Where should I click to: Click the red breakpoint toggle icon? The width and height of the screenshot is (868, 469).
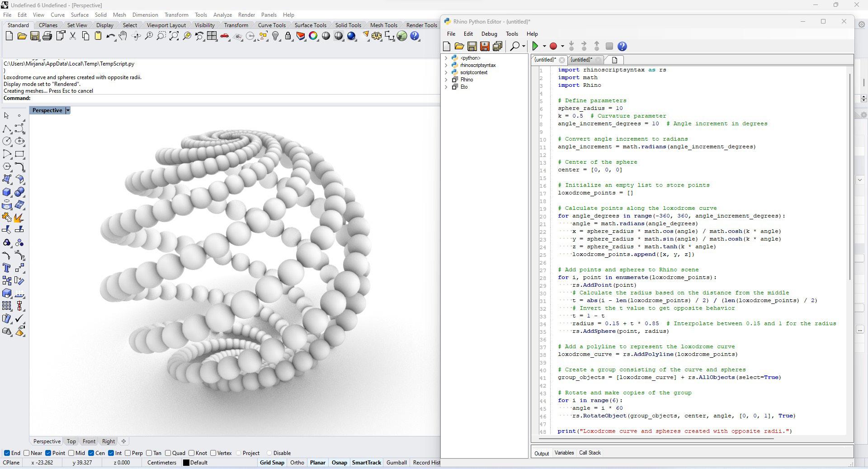(553, 46)
